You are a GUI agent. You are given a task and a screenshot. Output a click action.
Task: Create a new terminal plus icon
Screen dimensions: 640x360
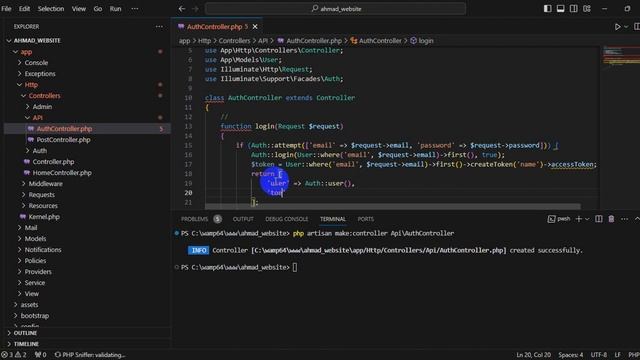coord(578,219)
